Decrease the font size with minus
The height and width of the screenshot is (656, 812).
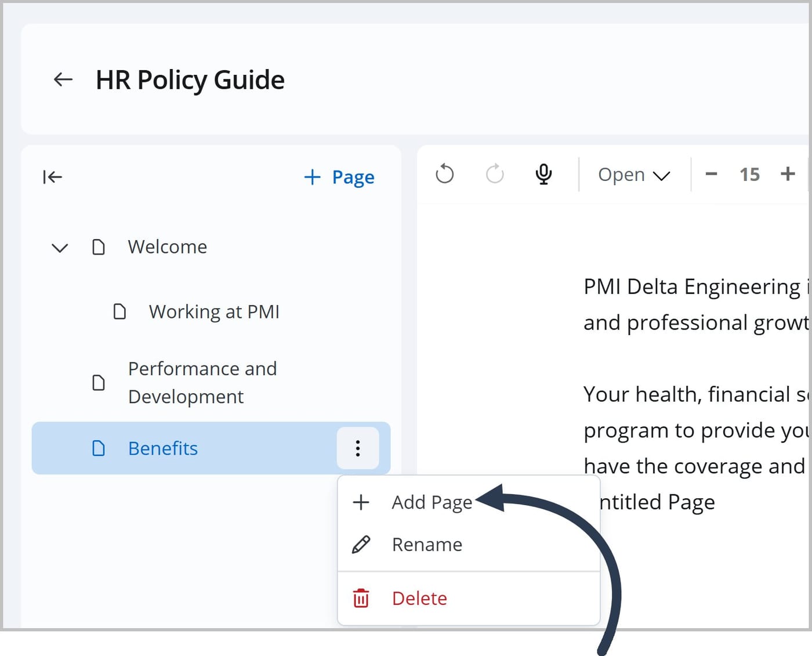(x=711, y=174)
